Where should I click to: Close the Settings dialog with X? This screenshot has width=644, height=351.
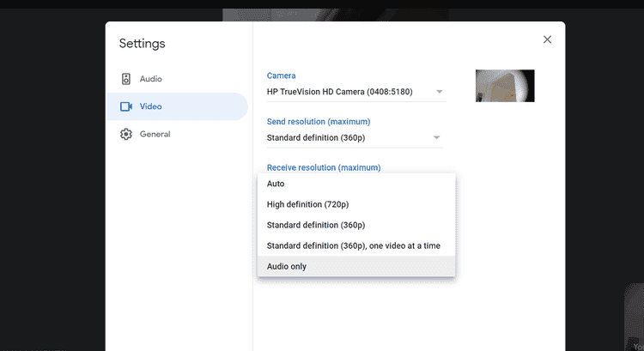[x=547, y=39]
